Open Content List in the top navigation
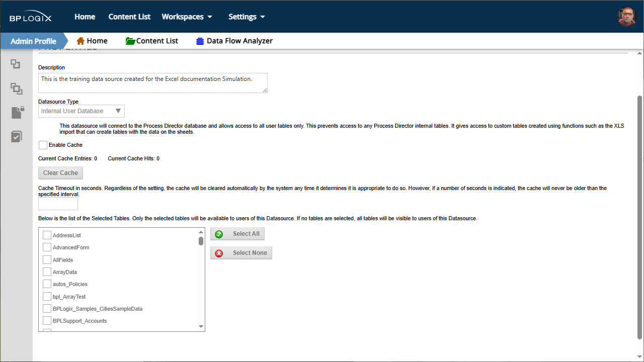The image size is (644, 362). (129, 17)
